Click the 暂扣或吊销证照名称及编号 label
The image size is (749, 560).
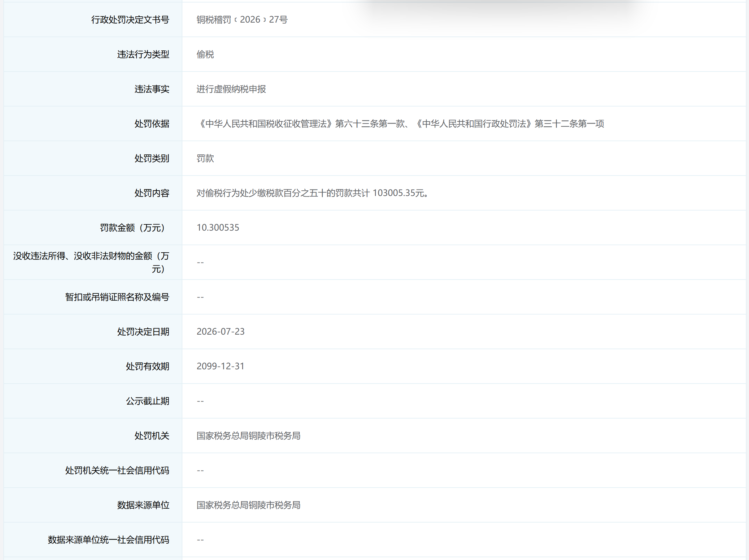[117, 297]
